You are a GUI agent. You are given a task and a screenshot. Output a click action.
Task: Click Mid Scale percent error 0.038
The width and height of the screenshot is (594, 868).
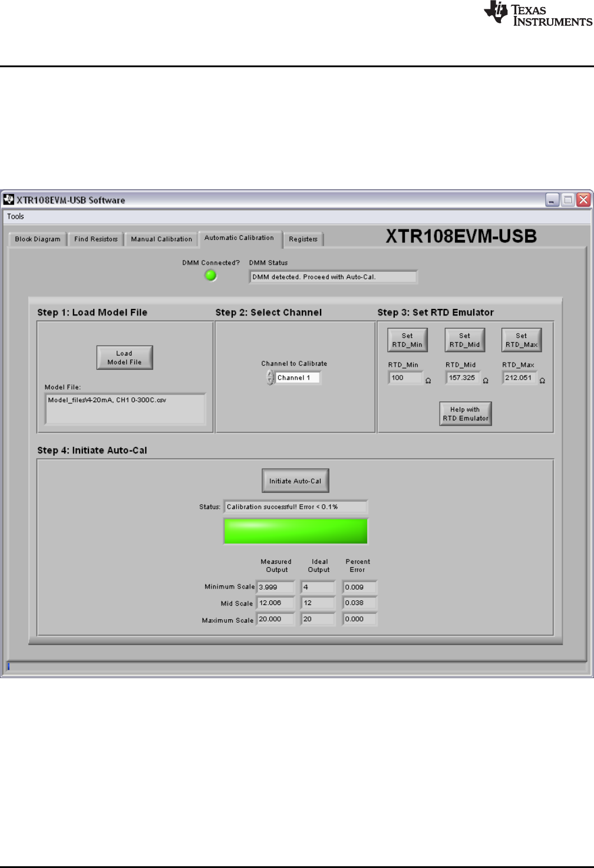[359, 603]
